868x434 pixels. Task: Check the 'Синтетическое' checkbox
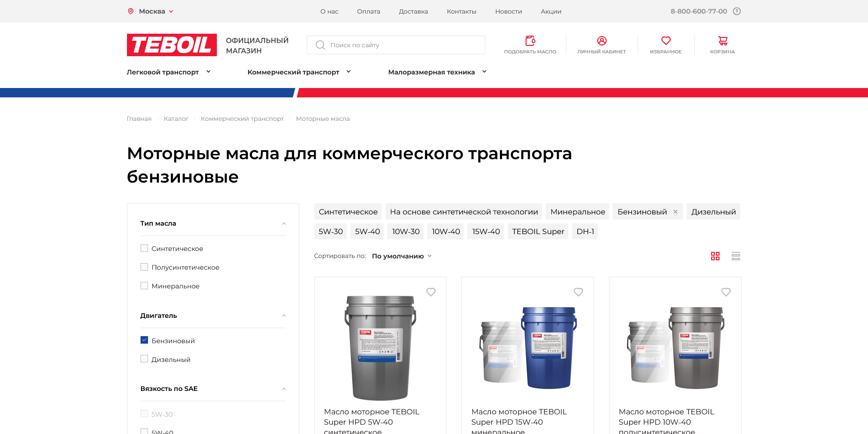(x=144, y=248)
